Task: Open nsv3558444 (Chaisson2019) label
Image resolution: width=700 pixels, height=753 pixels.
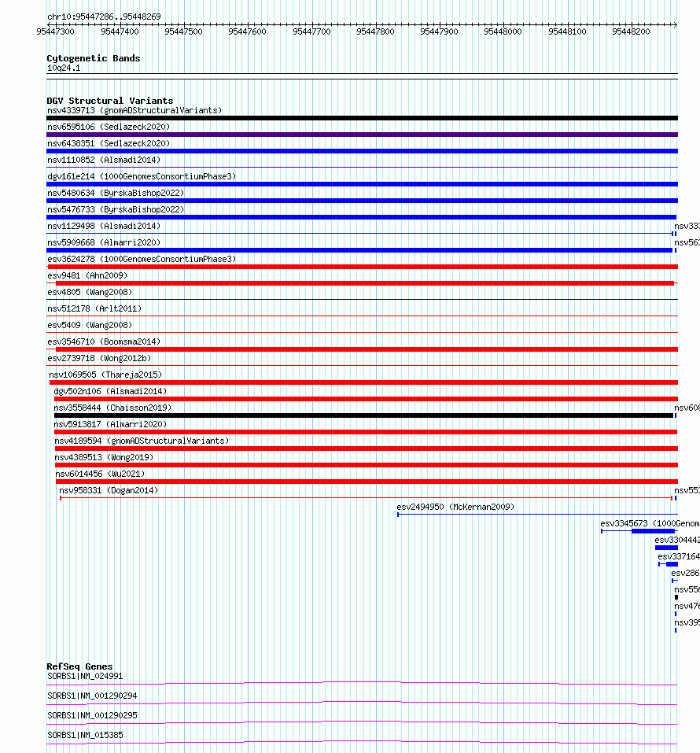Action: click(x=112, y=408)
